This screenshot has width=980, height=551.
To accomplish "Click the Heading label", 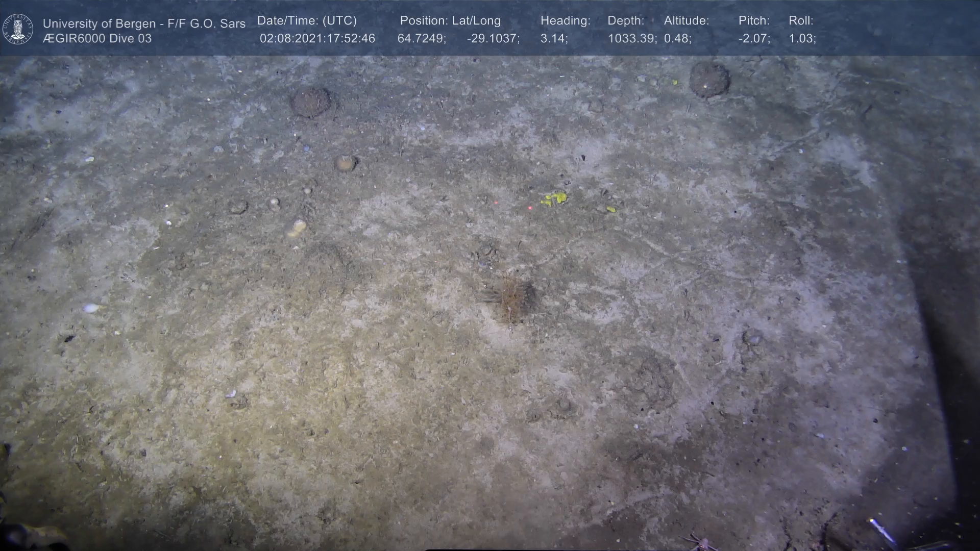I will 565,21.
